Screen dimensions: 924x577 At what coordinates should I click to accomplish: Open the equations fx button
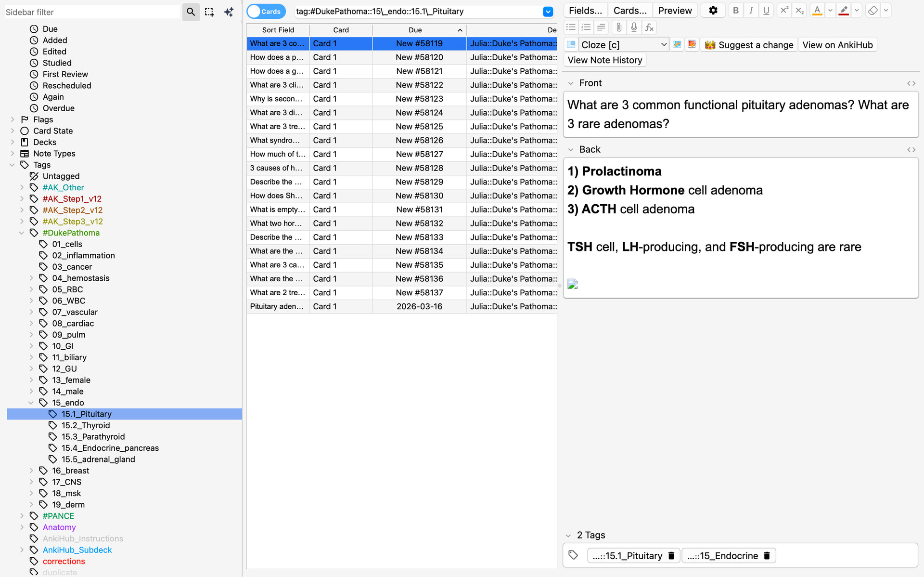[649, 27]
